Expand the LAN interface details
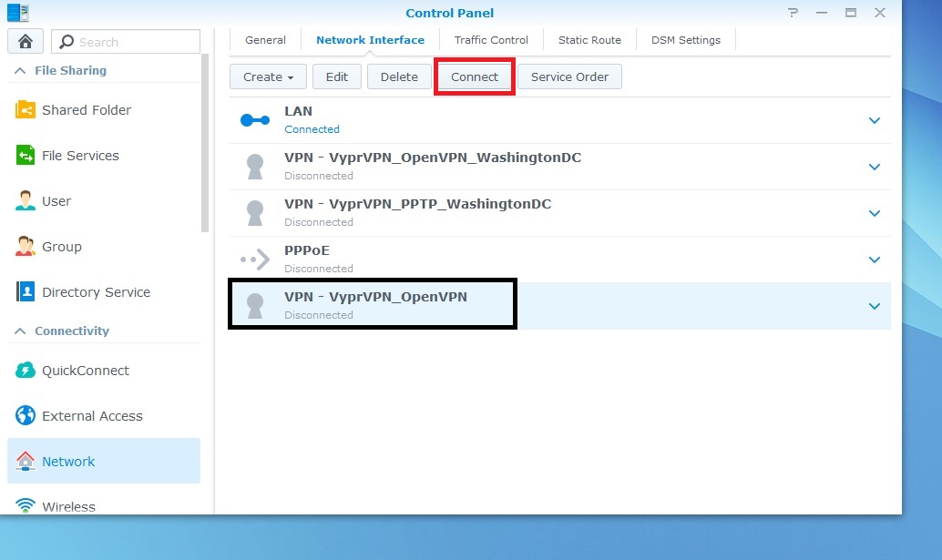The image size is (942, 560). (874, 120)
